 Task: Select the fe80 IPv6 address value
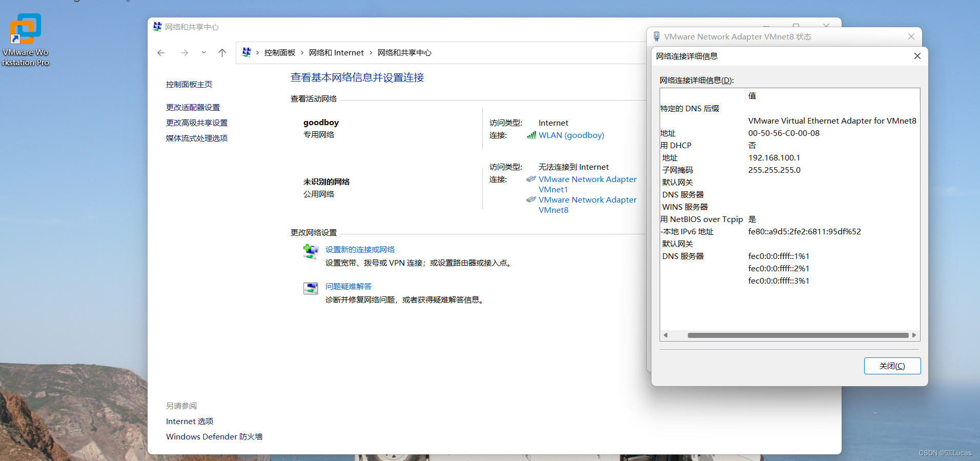[805, 232]
